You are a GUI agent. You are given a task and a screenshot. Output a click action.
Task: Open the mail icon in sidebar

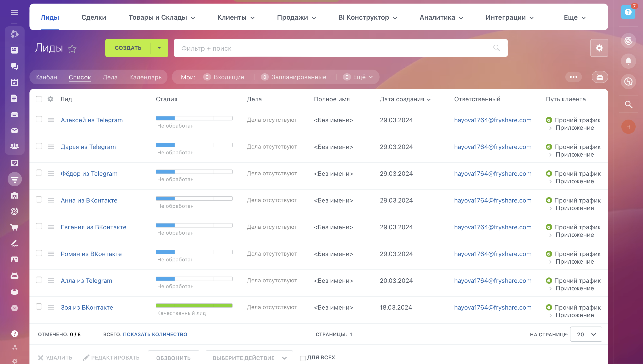[15, 130]
